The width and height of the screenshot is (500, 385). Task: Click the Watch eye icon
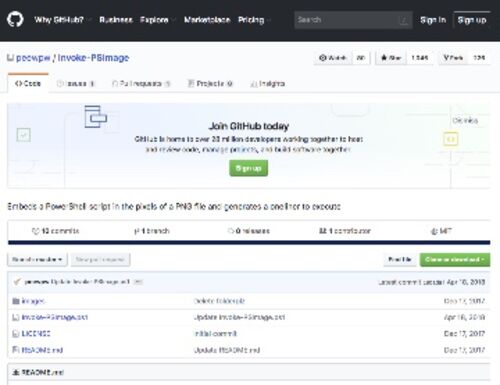point(322,58)
